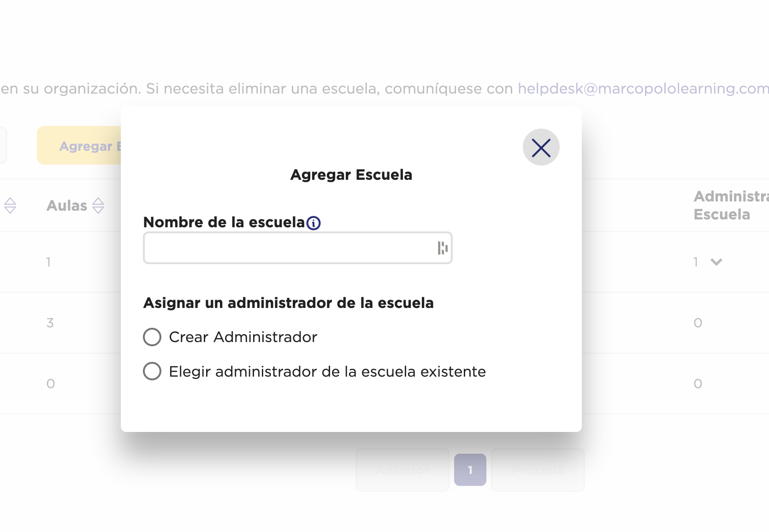Sort by the Aulas column arrows
Image resolution: width=769 pixels, height=532 pixels.
pos(98,206)
